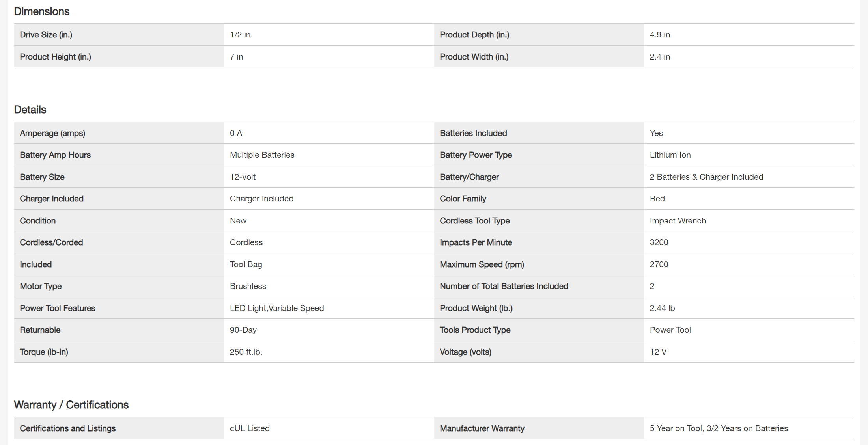Image resolution: width=868 pixels, height=445 pixels.
Task: Click the Product Depth value 4.9 in
Action: coord(660,35)
